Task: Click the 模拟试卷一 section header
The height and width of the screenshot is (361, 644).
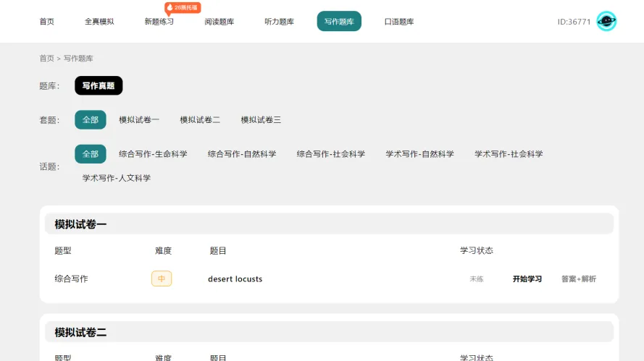Action: [x=329, y=224]
